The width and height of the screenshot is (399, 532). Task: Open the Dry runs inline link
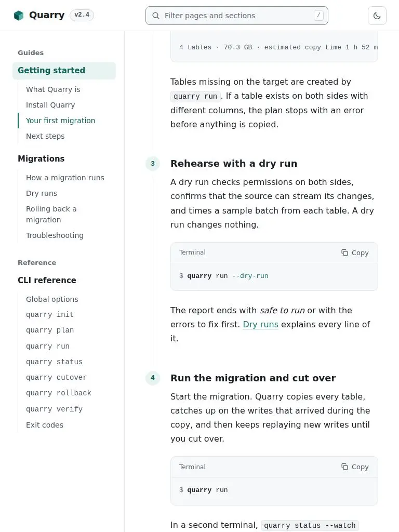[x=261, y=324]
